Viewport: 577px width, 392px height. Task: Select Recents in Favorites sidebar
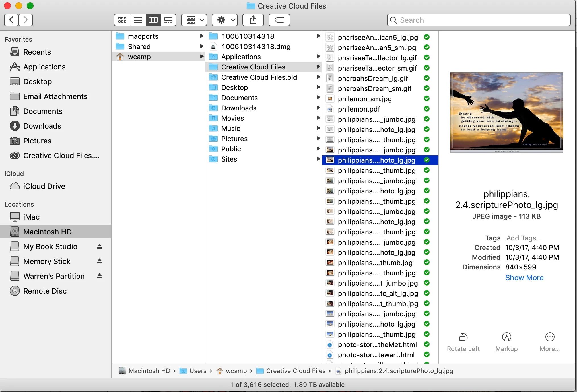click(37, 52)
